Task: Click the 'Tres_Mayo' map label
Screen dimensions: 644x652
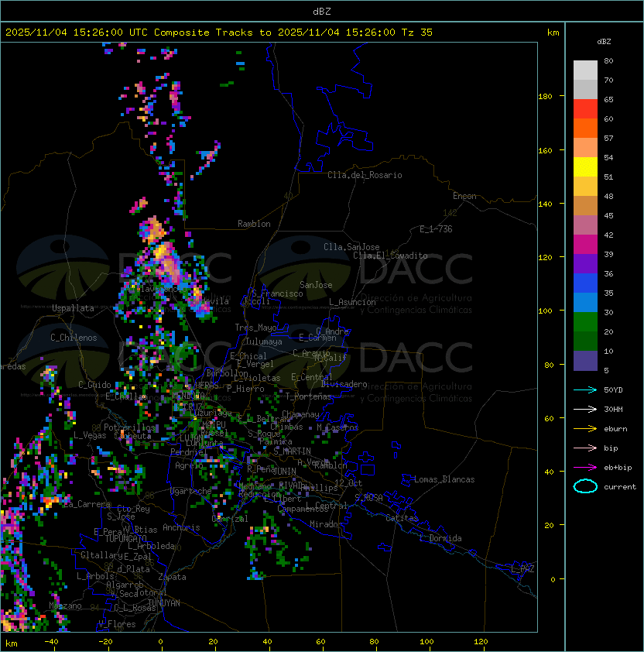Action: pos(255,328)
